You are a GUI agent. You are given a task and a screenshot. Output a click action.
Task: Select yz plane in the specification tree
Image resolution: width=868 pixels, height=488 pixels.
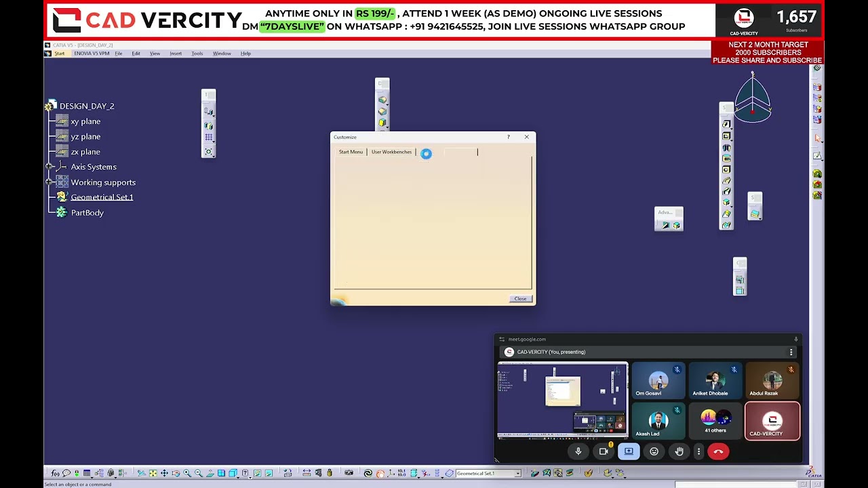[85, 136]
